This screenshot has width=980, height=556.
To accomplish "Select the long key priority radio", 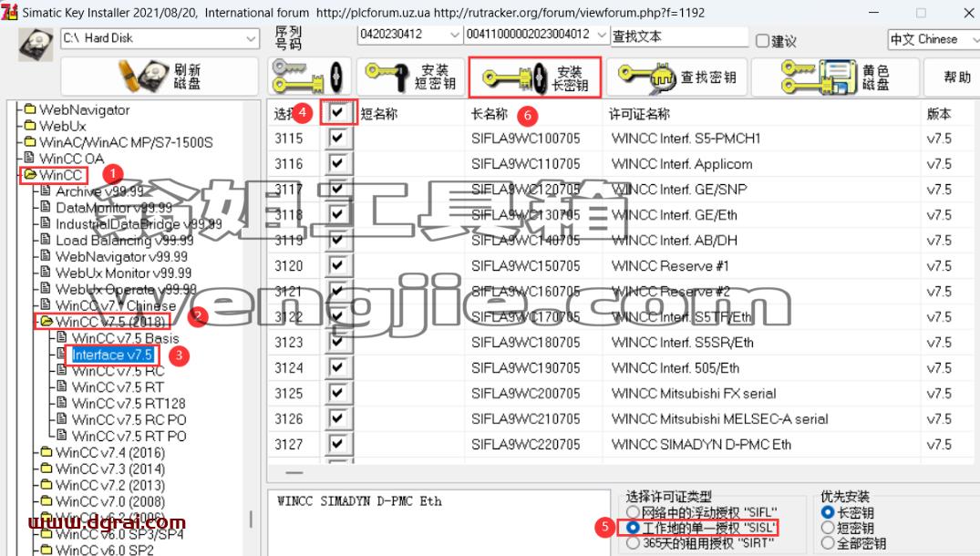I will (828, 512).
